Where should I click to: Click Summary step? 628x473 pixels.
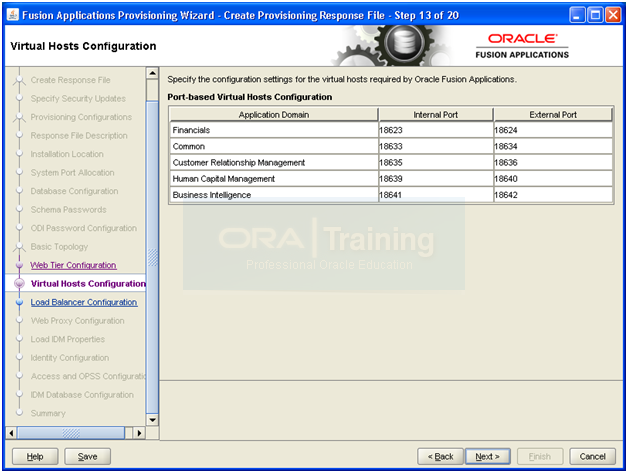click(48, 413)
